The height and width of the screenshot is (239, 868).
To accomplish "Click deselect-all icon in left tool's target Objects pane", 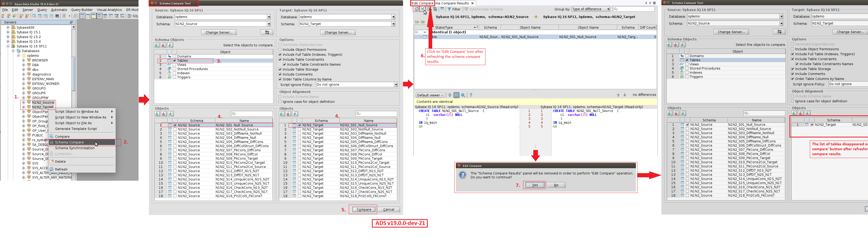I will (x=289, y=114).
